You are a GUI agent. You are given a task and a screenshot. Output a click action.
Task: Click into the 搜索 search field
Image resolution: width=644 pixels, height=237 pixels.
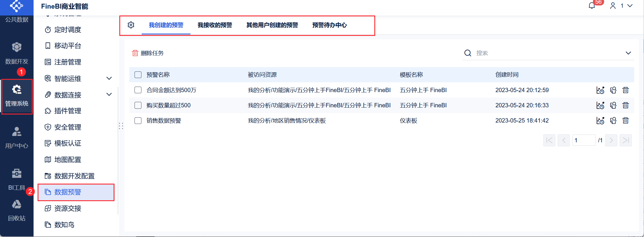coord(548,53)
